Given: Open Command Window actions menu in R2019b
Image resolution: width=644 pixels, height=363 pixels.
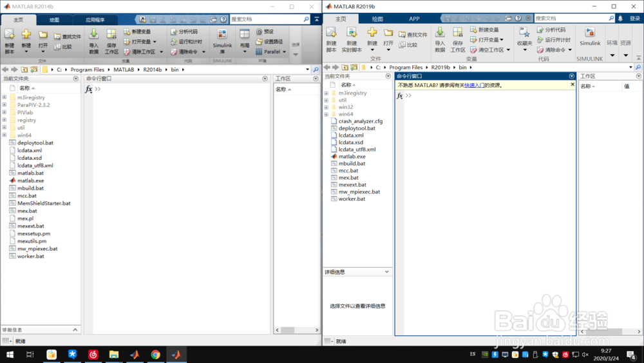Looking at the screenshot, I should pos(571,76).
